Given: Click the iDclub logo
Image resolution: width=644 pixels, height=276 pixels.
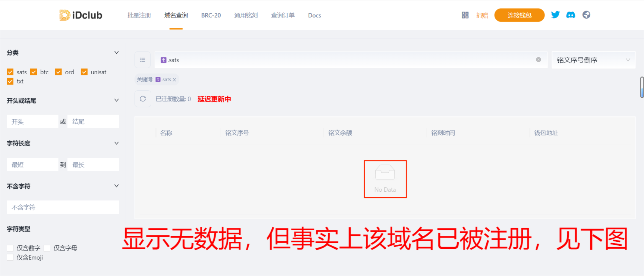Looking at the screenshot, I should 81,15.
